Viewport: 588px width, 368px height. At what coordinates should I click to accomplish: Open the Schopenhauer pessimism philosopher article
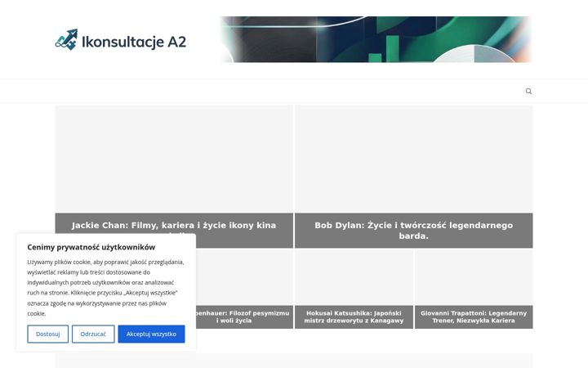pyautogui.click(x=243, y=317)
